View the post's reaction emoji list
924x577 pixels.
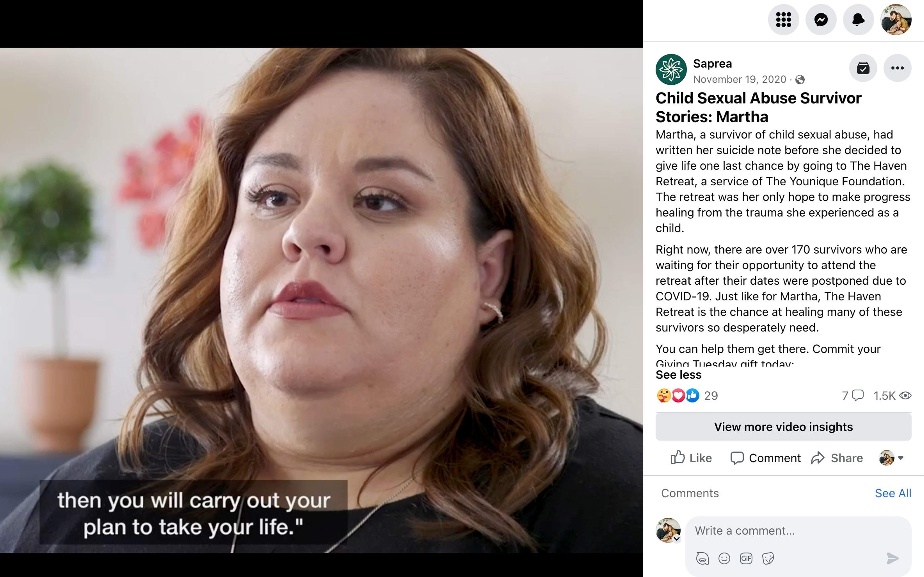[678, 396]
